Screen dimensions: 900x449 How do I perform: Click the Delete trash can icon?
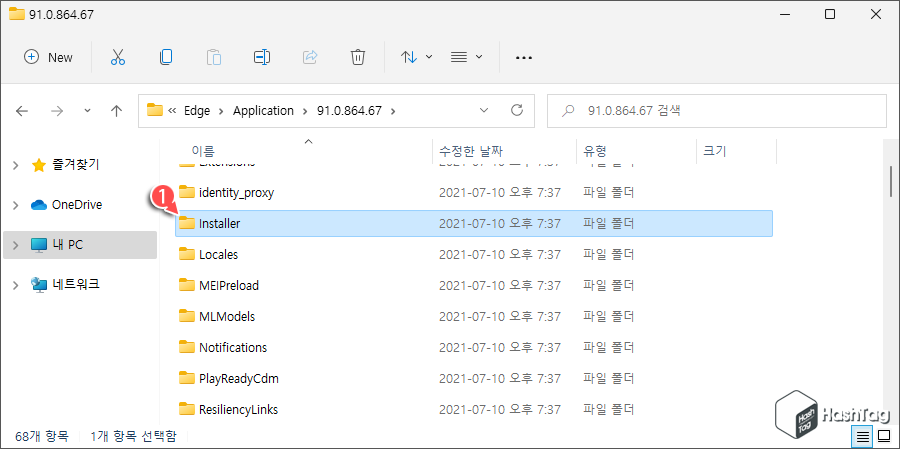coord(358,57)
